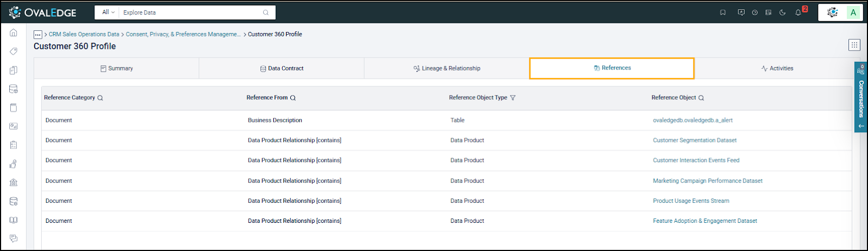Switch to the Data Contract tab
The height and width of the screenshot is (251, 868).
tap(282, 68)
